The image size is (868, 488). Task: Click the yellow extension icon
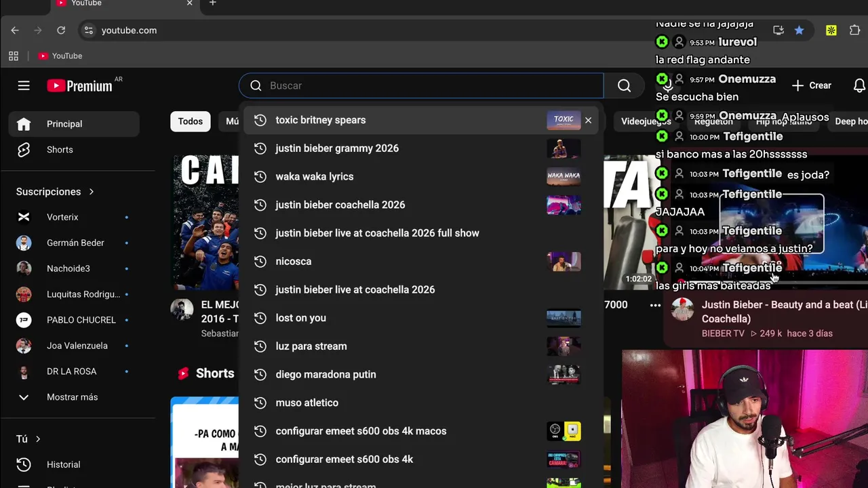(x=831, y=30)
